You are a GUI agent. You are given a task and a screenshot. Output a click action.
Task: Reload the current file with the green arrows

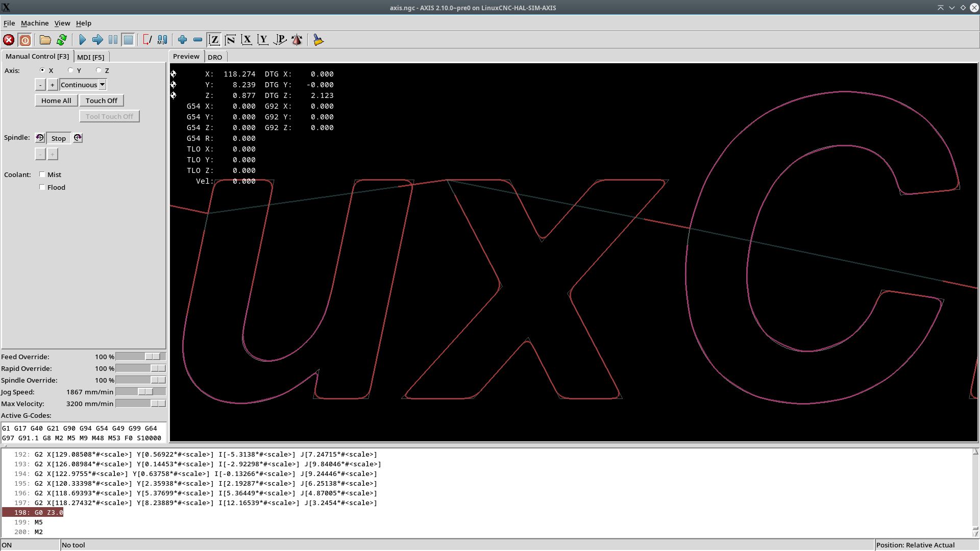pos(62,40)
